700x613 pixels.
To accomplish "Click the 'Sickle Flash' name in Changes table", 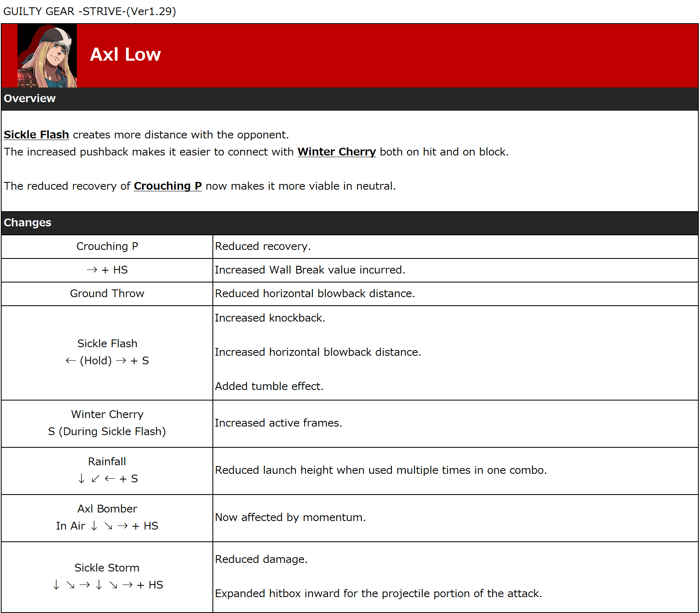I will point(107,344).
